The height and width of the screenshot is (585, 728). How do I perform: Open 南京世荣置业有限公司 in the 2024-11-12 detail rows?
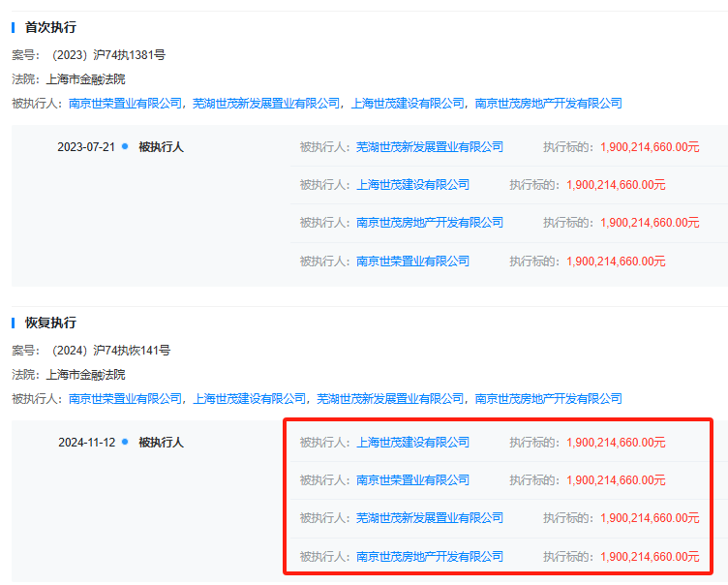tap(412, 480)
